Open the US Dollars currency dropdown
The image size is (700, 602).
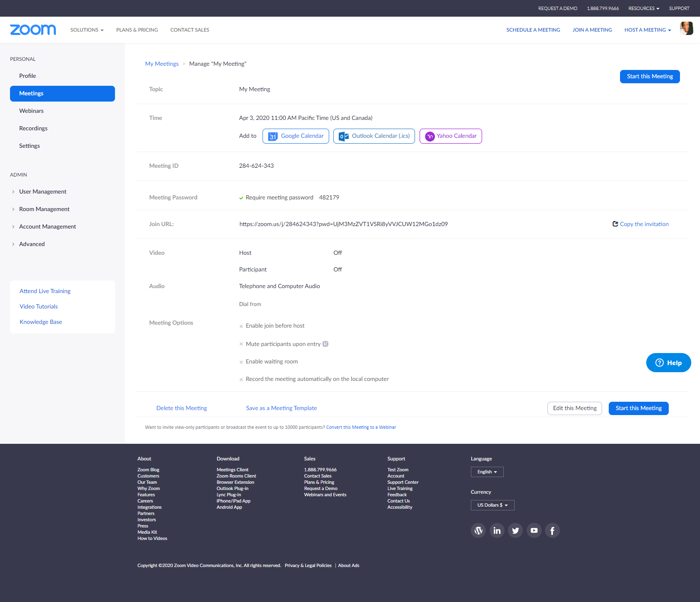click(x=492, y=505)
